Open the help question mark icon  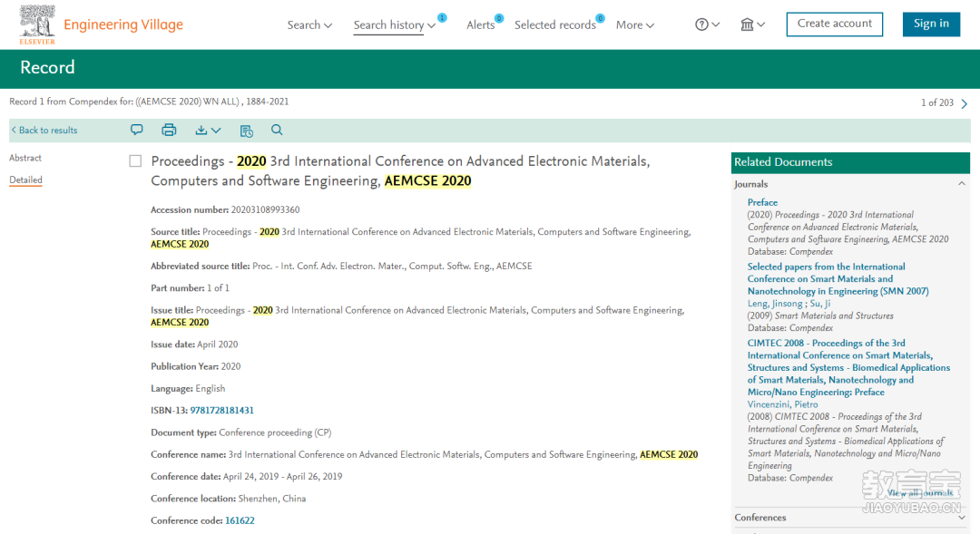pos(701,24)
